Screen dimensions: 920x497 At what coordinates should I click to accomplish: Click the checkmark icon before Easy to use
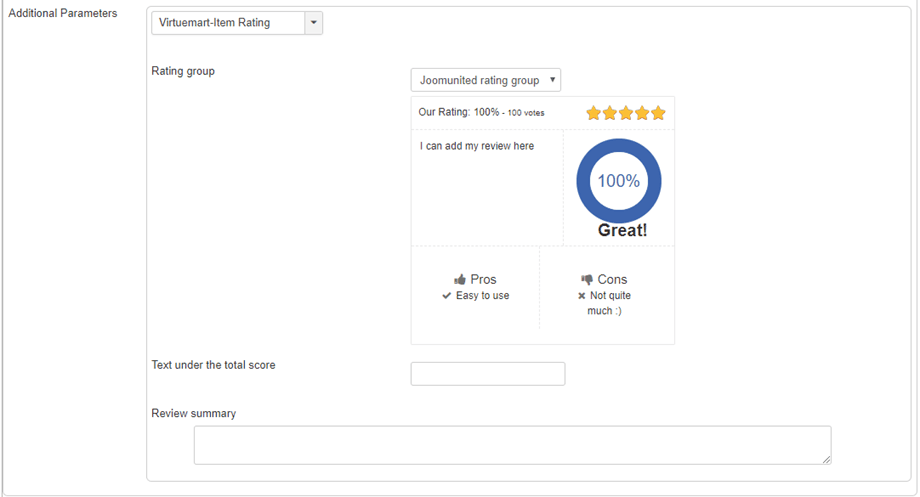point(447,296)
